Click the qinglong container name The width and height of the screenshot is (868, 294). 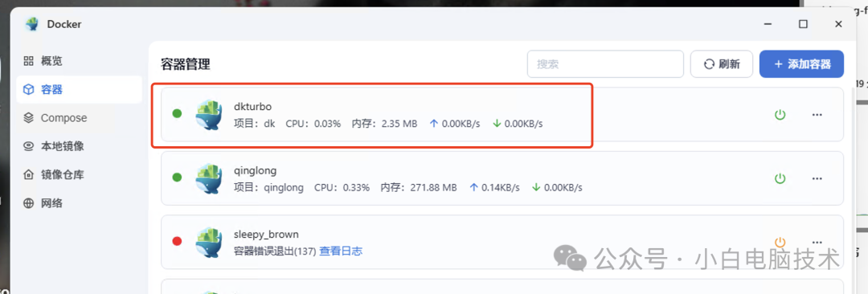(x=256, y=170)
